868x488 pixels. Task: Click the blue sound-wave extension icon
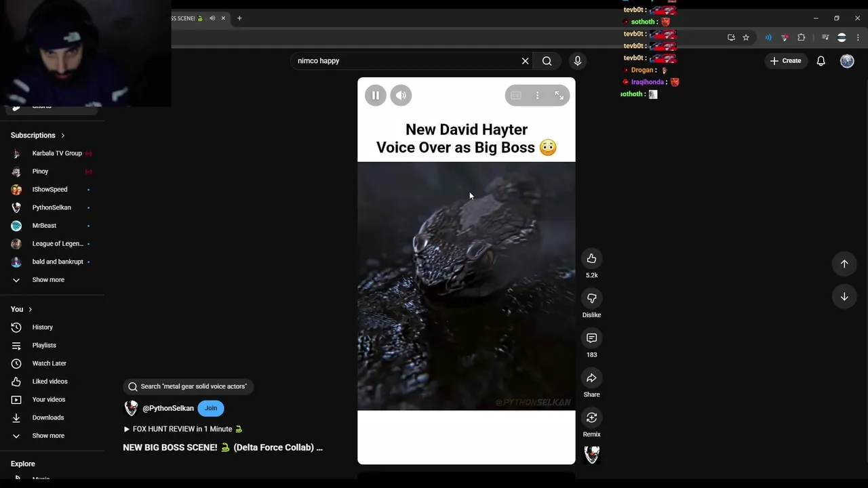[768, 37]
